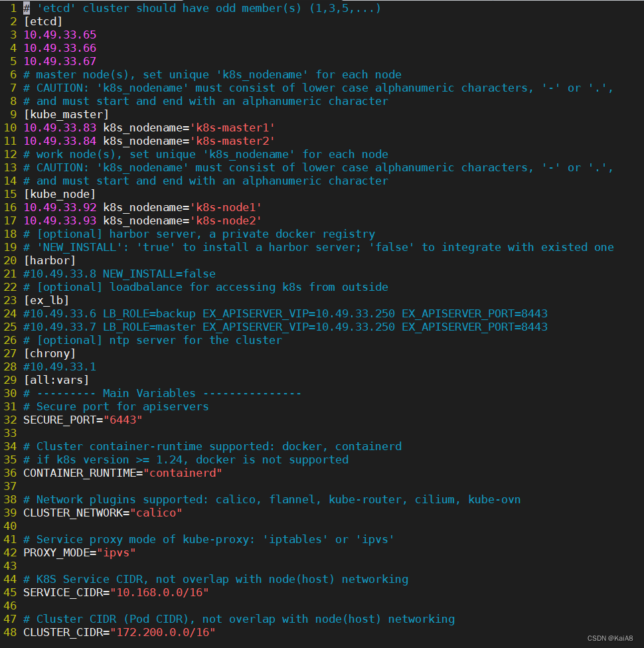
Task: Click the 'harbor server, a private docker registry' comment
Action: pyautogui.click(x=199, y=234)
